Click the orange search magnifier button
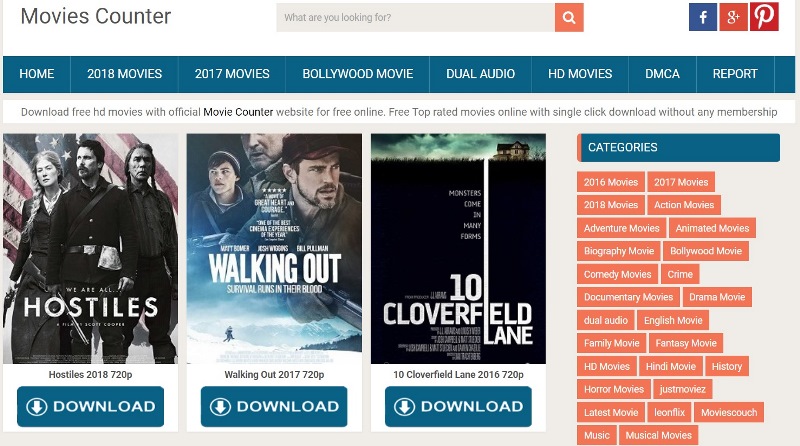The image size is (800, 446). 569,18
